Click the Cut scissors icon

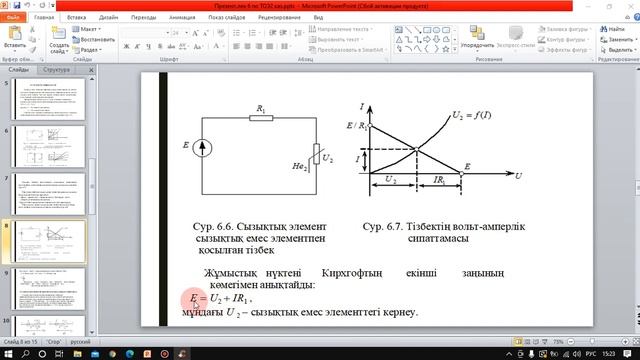[32, 29]
